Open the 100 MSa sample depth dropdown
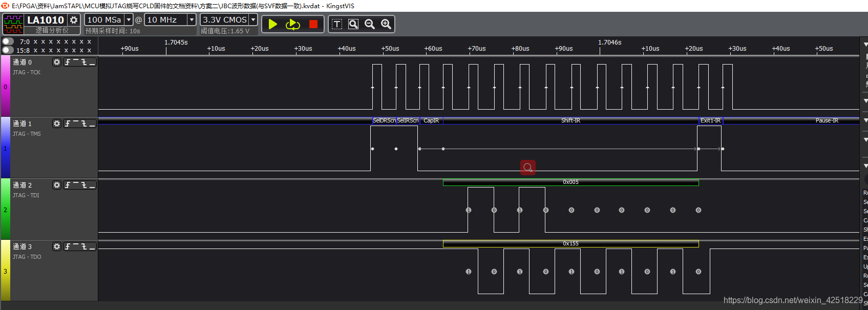The width and height of the screenshot is (868, 310). point(129,19)
